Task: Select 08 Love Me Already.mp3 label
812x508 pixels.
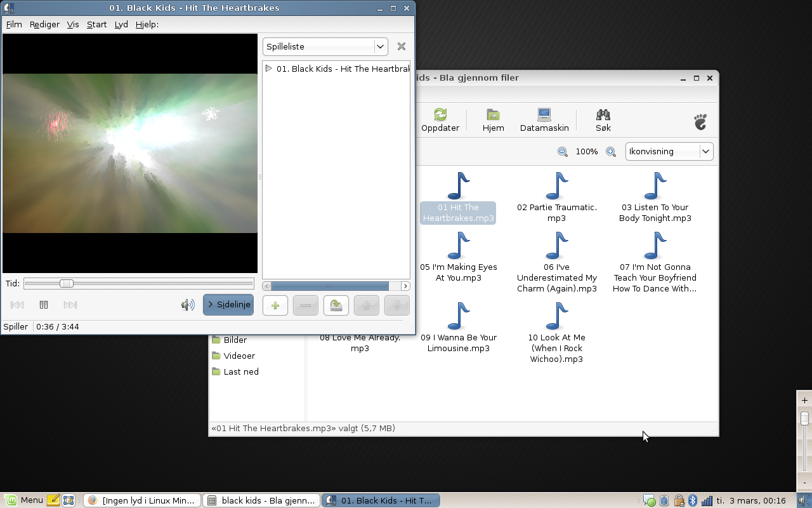Action: tap(360, 343)
